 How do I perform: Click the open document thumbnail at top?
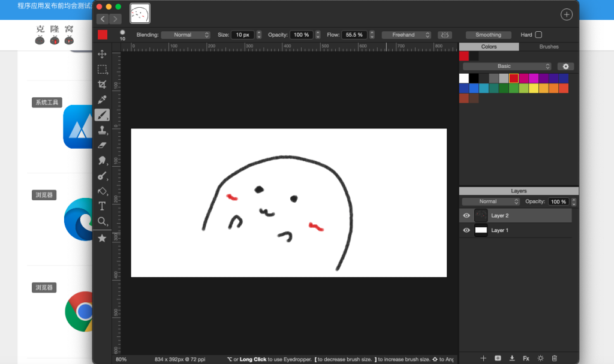click(140, 14)
